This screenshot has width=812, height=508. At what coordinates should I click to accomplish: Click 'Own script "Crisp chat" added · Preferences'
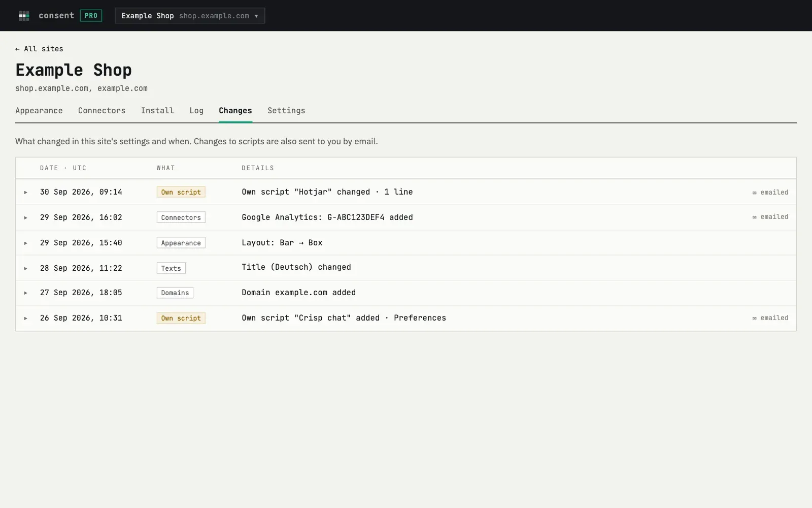pos(344,318)
